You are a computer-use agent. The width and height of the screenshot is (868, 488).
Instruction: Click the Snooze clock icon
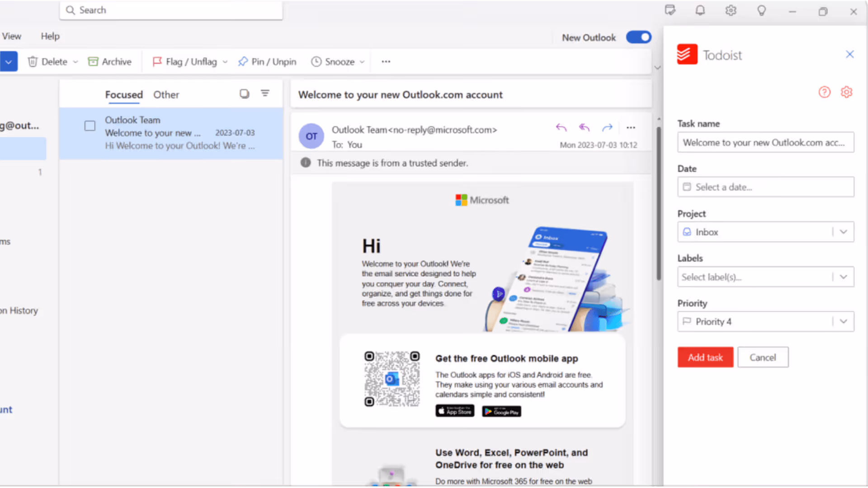click(x=316, y=61)
